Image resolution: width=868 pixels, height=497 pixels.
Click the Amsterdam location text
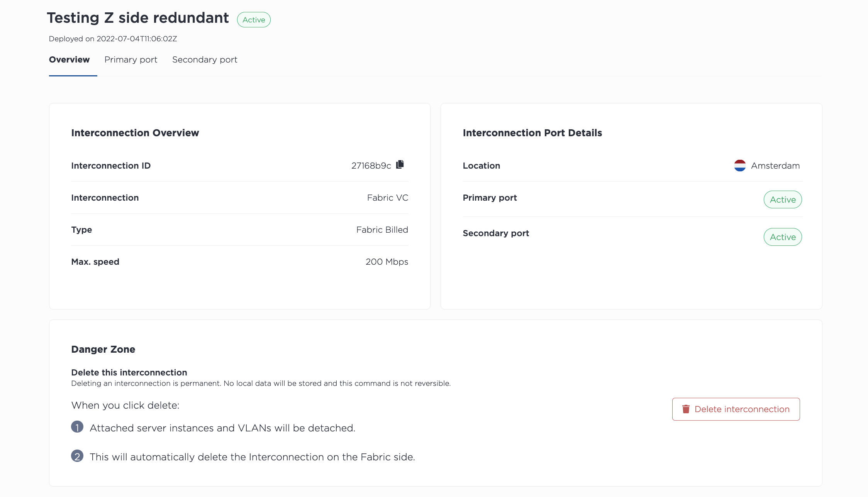(x=775, y=166)
